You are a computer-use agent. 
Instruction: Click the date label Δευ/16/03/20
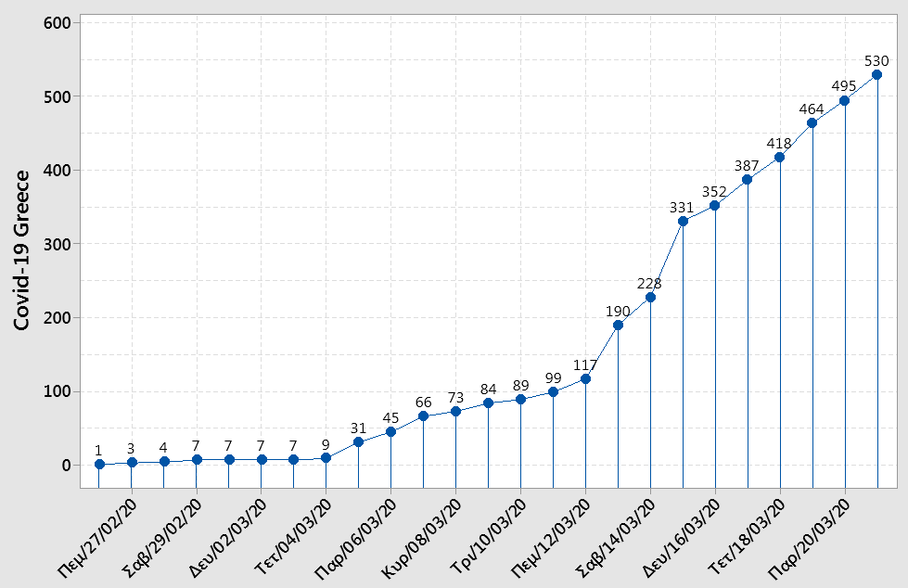pyautogui.click(x=682, y=538)
